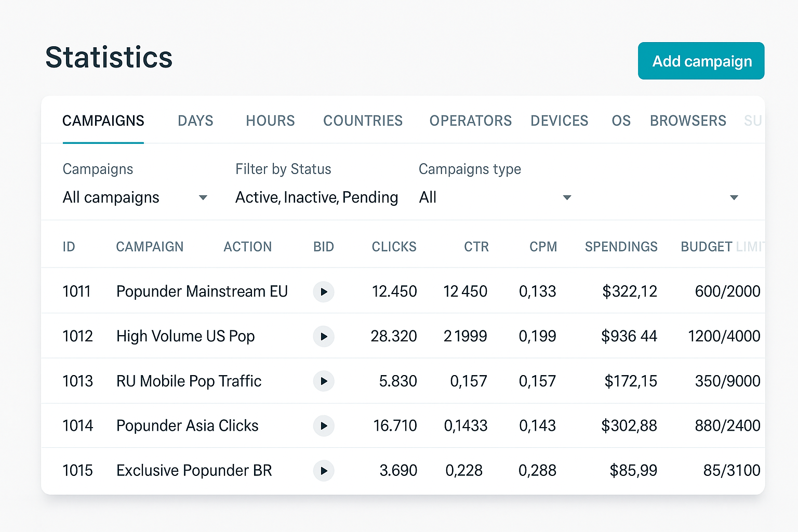Click clicks value 12.450
798x532 pixels.
[x=394, y=291]
